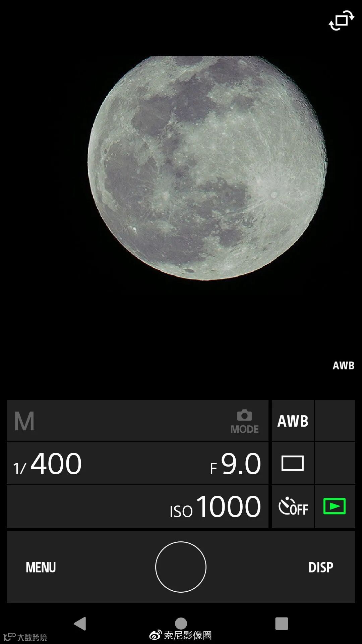The width and height of the screenshot is (362, 644).
Task: Tap the M shooting mode letter
Action: click(24, 421)
